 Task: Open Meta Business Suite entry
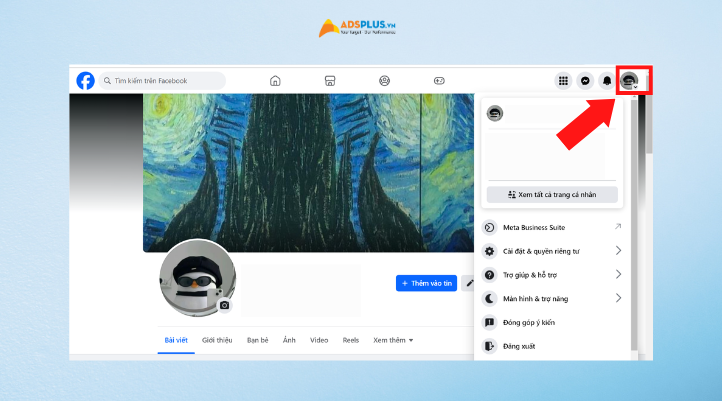(x=552, y=227)
